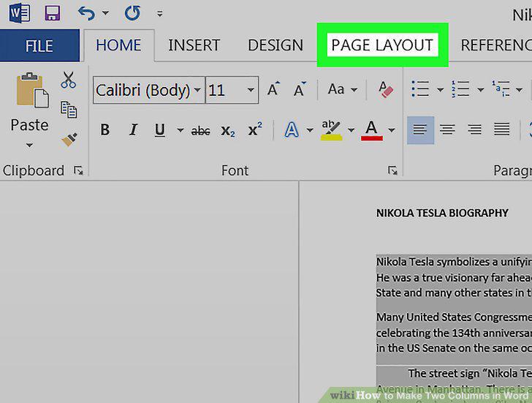Open the DESIGN tab
This screenshot has height=403, width=532.
click(275, 45)
